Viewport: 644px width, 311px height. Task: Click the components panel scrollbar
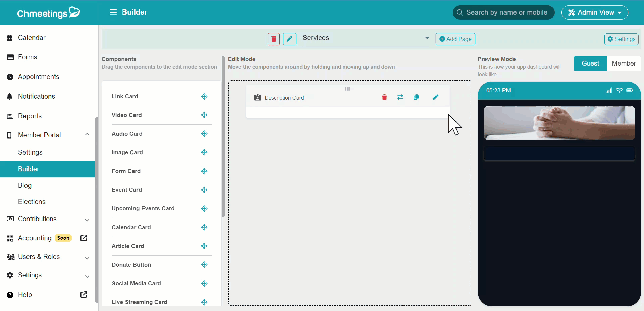coord(223,137)
